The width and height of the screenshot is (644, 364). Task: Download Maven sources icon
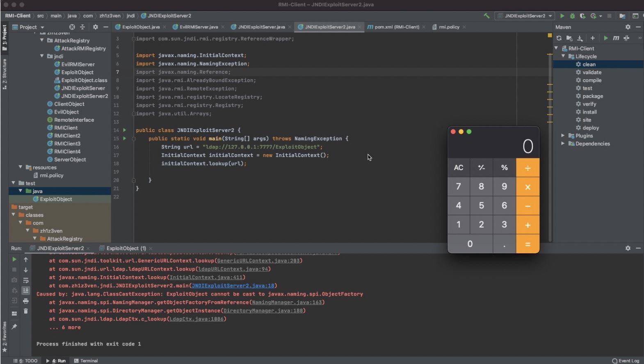pyautogui.click(x=580, y=38)
